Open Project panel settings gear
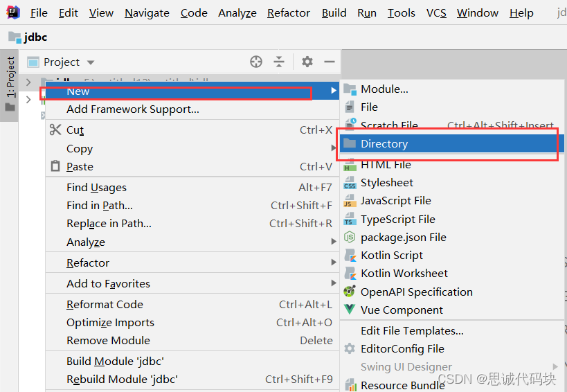 [307, 62]
